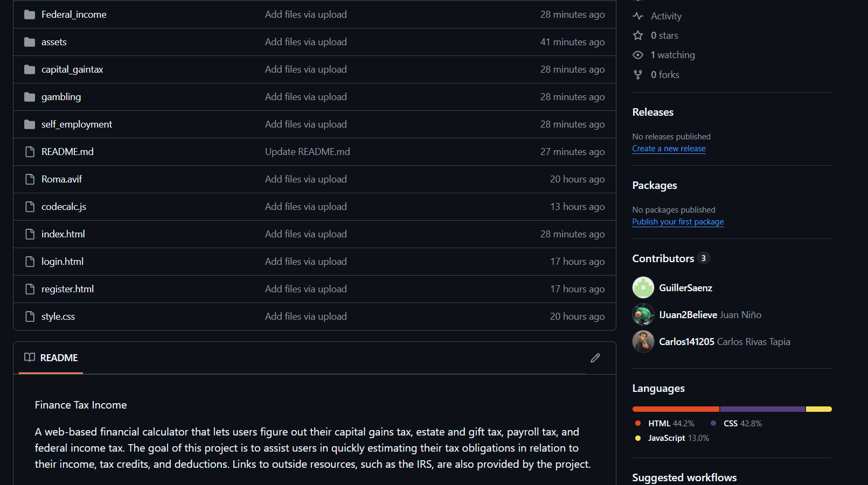Open the style.css file
This screenshot has width=868, height=485.
point(58,317)
